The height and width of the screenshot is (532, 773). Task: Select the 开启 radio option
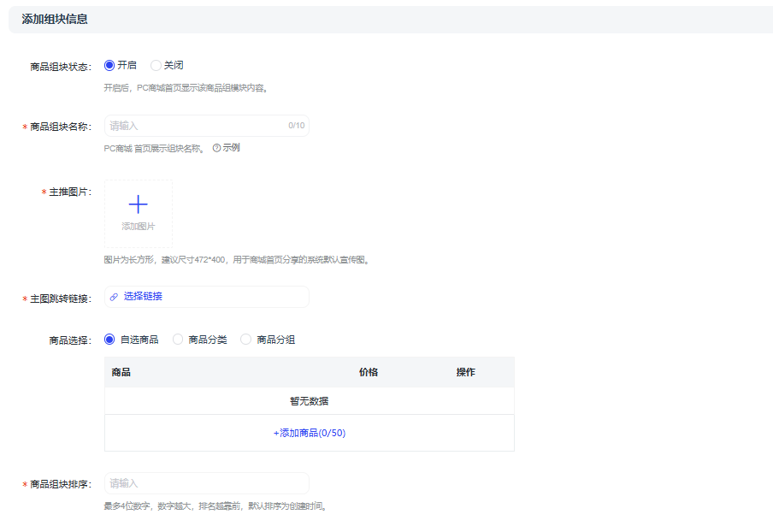tap(109, 65)
